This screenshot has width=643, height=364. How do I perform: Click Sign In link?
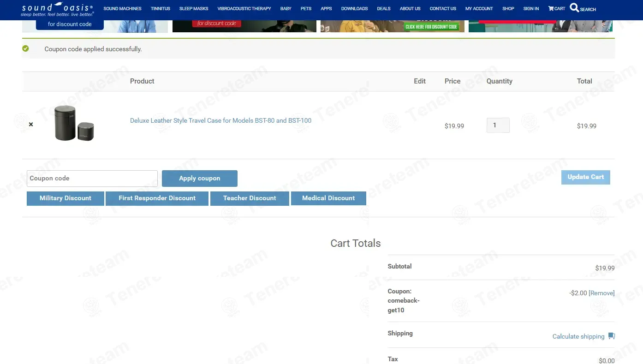tap(531, 8)
